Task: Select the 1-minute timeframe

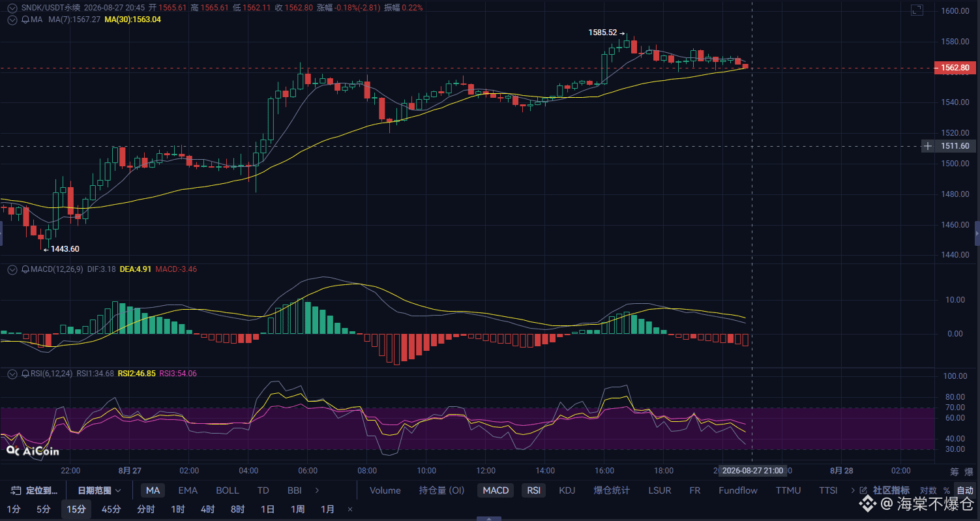Action: [13, 509]
